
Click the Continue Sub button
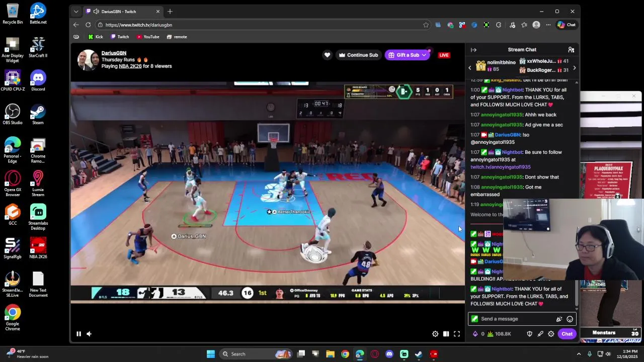pos(358,55)
